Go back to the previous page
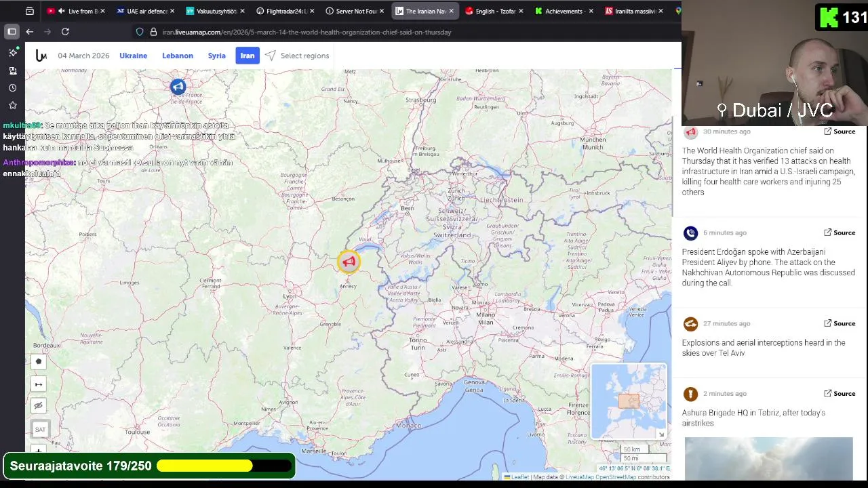 point(30,31)
